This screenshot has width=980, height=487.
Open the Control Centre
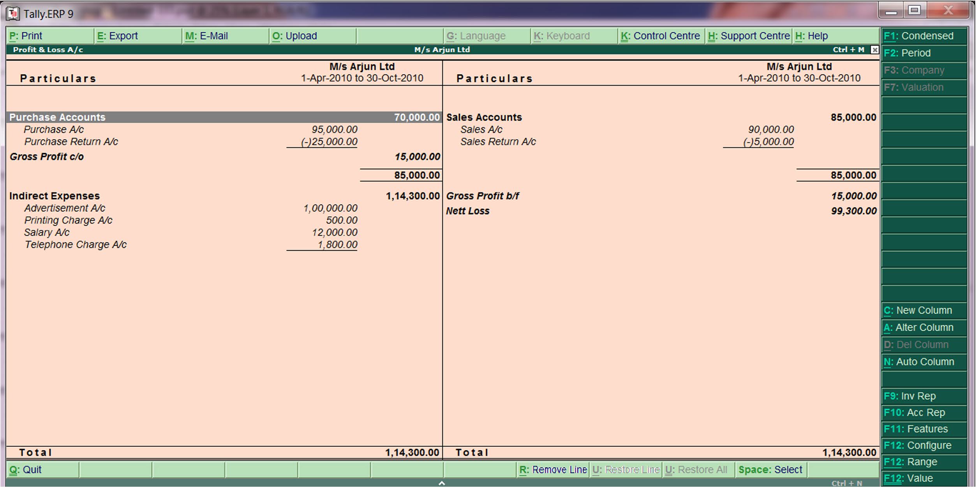[661, 35]
